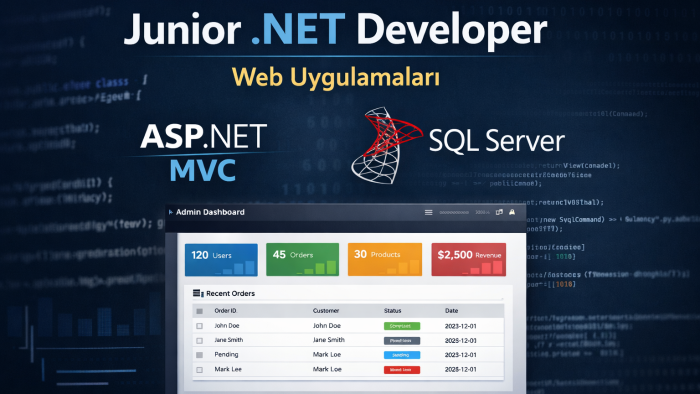Click the red status badge in Mark Lee row
The image size is (700, 394).
click(x=402, y=369)
